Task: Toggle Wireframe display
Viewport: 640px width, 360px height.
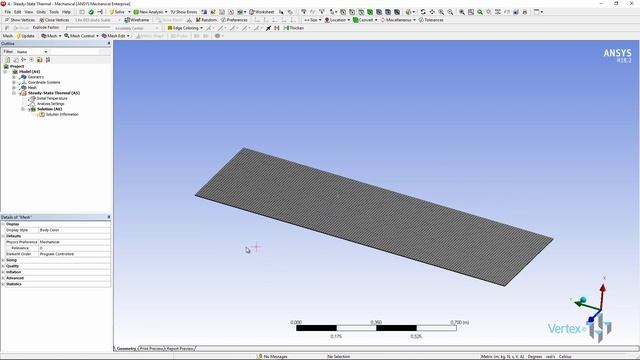Action: (137, 20)
